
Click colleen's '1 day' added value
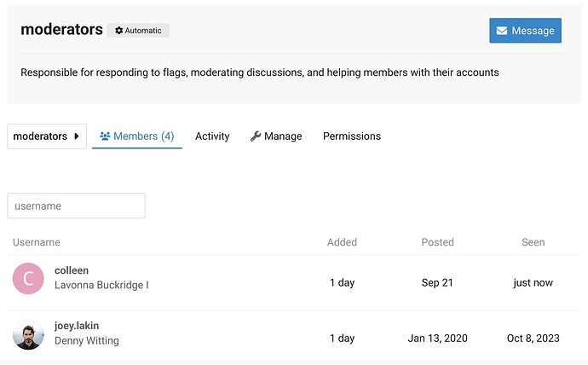click(x=342, y=282)
